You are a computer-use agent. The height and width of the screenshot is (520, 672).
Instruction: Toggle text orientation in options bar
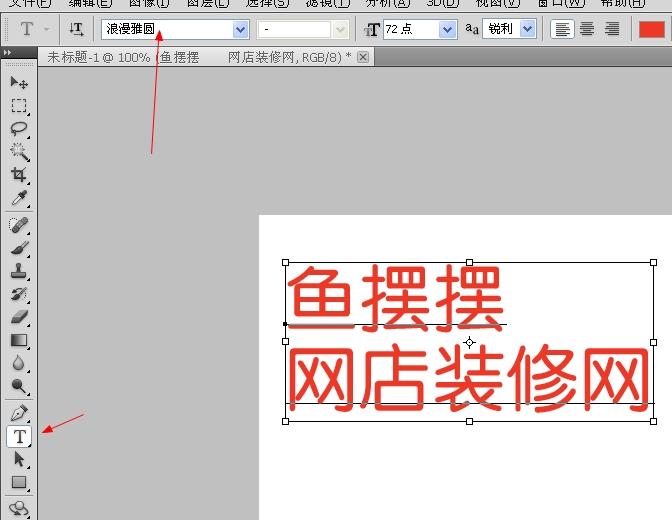pyautogui.click(x=76, y=29)
